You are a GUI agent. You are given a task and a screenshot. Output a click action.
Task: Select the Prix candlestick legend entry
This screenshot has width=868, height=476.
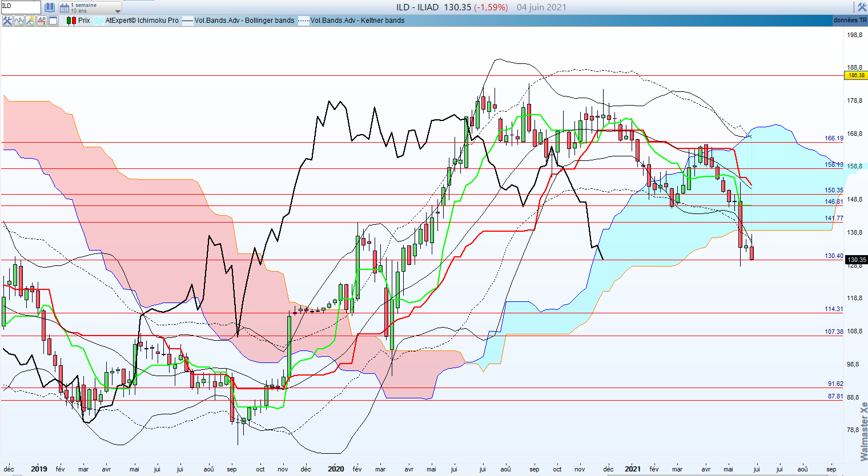tap(79, 21)
